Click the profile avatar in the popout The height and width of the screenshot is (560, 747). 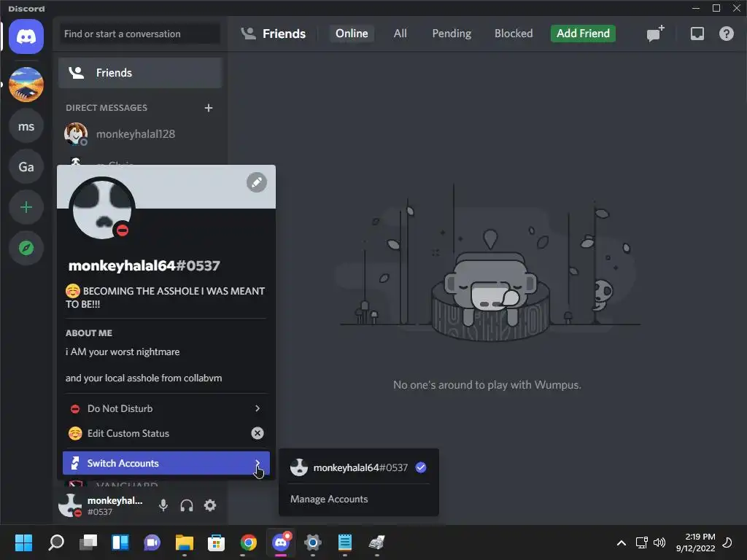[102, 208]
